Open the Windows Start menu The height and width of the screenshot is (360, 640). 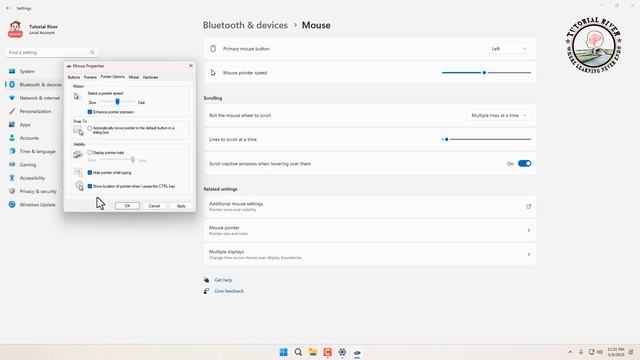tap(283, 352)
